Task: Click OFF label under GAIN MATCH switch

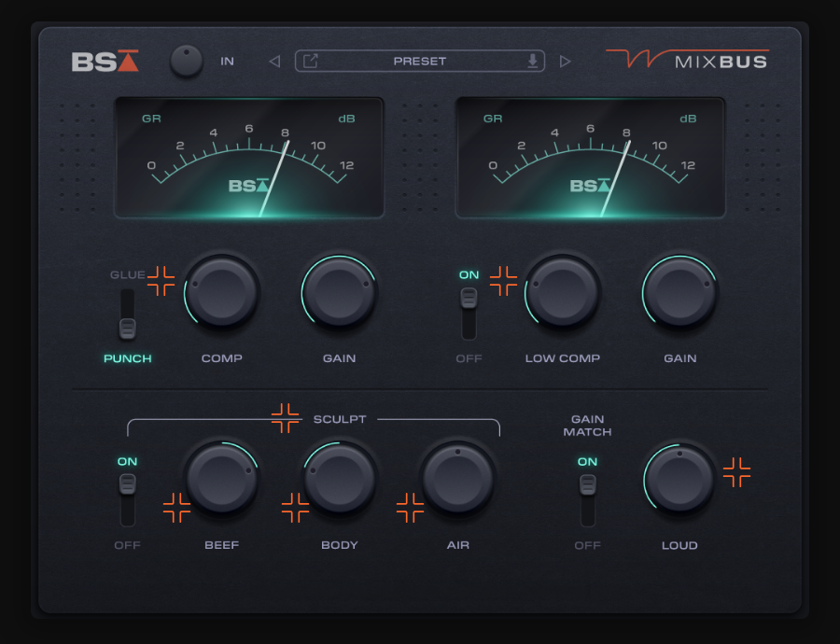Action: tap(588, 546)
